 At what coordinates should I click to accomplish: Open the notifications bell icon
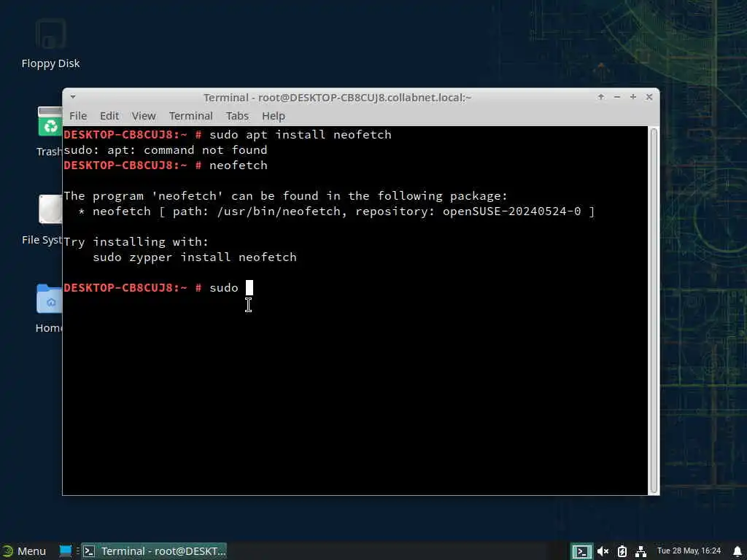pos(737,551)
